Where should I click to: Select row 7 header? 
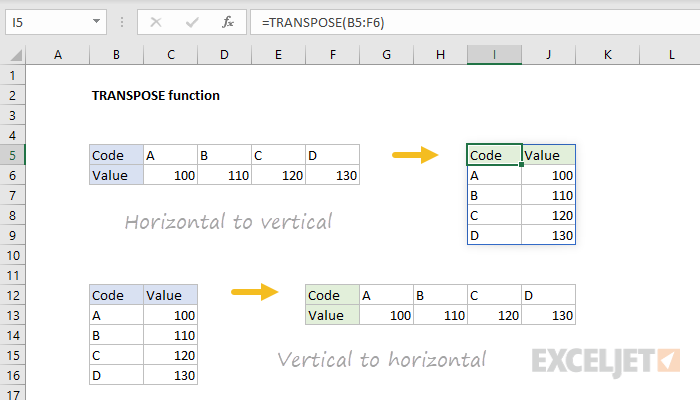[x=12, y=196]
